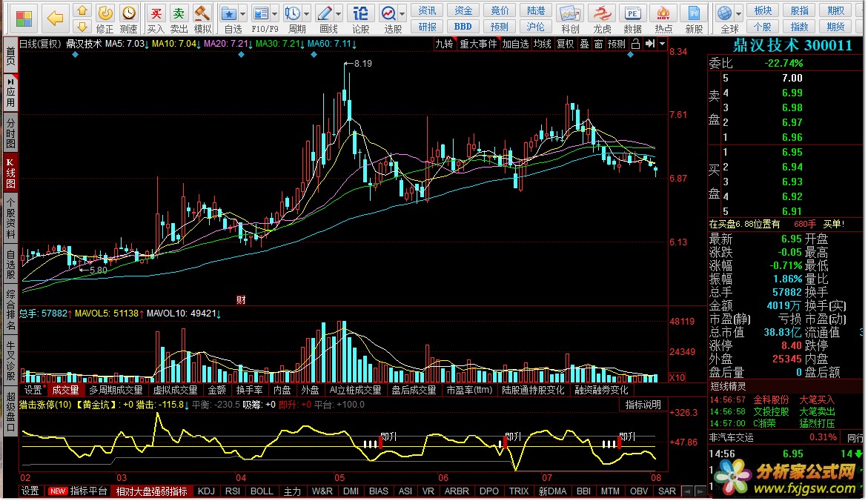868x501 pixels.
Task: Toggle 均线 moving averages display
Action: (x=542, y=44)
